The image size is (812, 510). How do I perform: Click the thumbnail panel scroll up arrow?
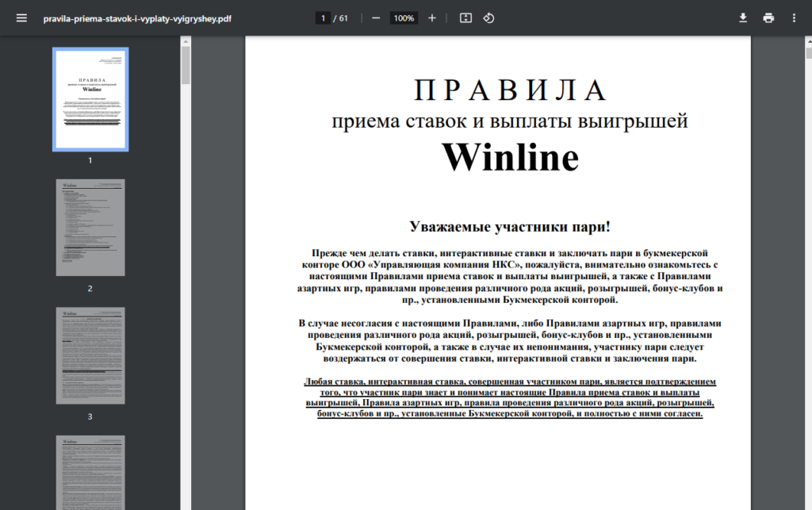186,41
